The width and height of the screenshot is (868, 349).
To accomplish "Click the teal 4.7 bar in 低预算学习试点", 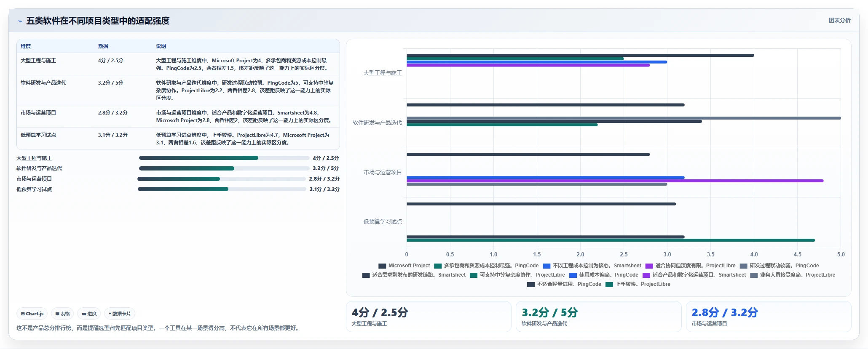I will [611, 240].
